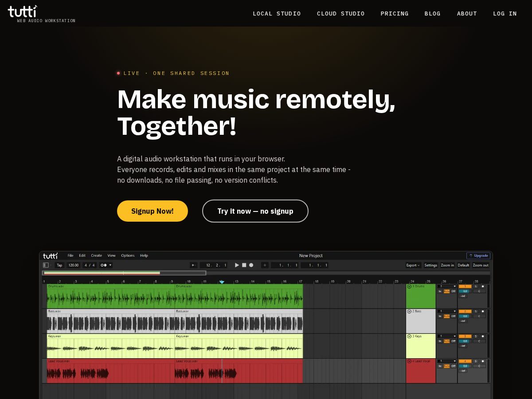
Task: Click Try it now — no signup button
Action: pyautogui.click(x=255, y=211)
